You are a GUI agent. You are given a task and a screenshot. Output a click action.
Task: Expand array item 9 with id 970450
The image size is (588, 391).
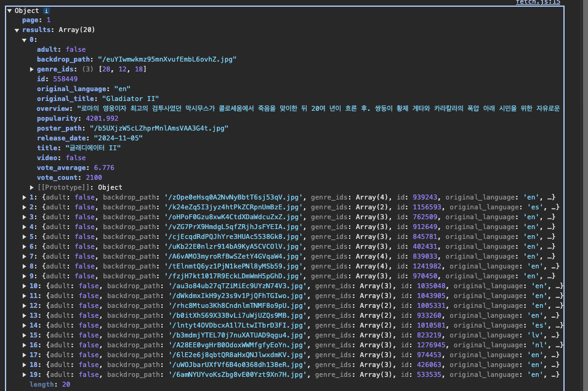tap(25, 276)
